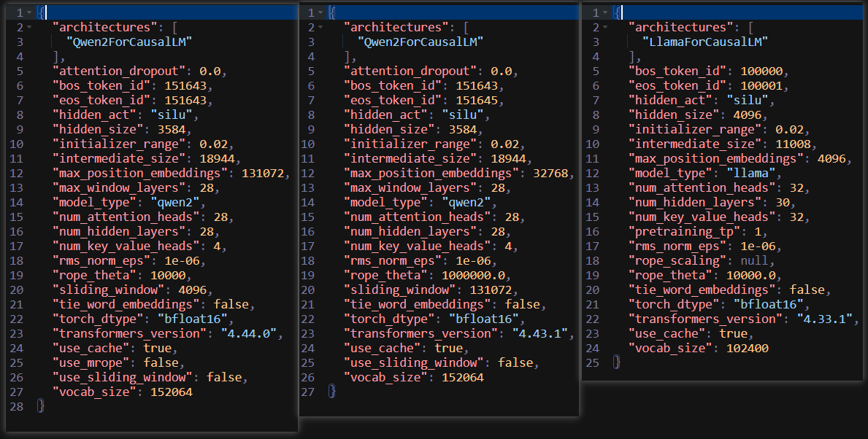Click the "use_mrope" key
This screenshot has height=439, width=868.
(x=91, y=362)
